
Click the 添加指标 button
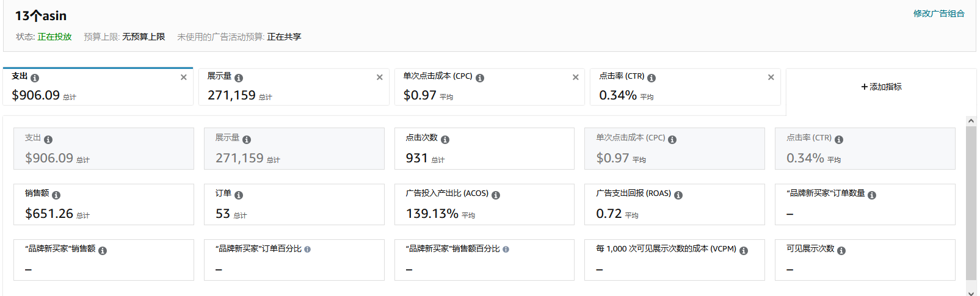pyautogui.click(x=881, y=87)
